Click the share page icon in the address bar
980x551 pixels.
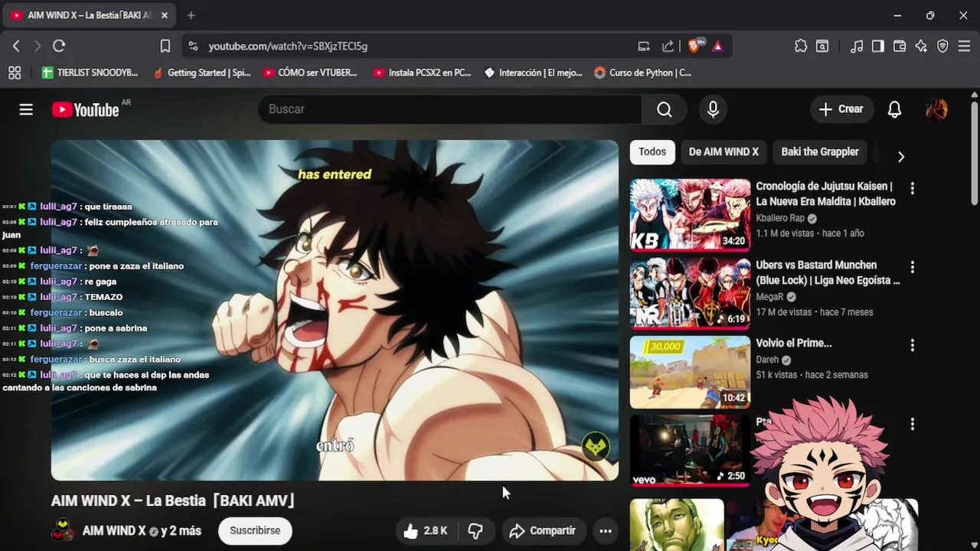click(x=668, y=46)
